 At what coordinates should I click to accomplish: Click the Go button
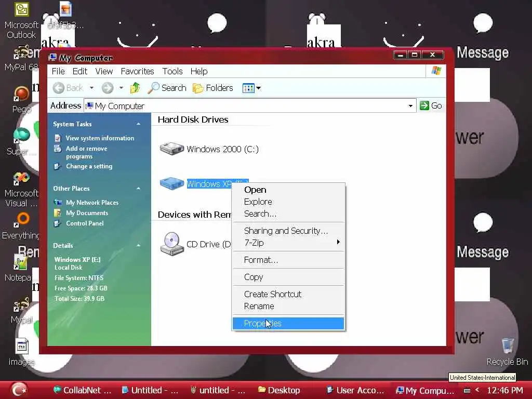pyautogui.click(x=431, y=105)
